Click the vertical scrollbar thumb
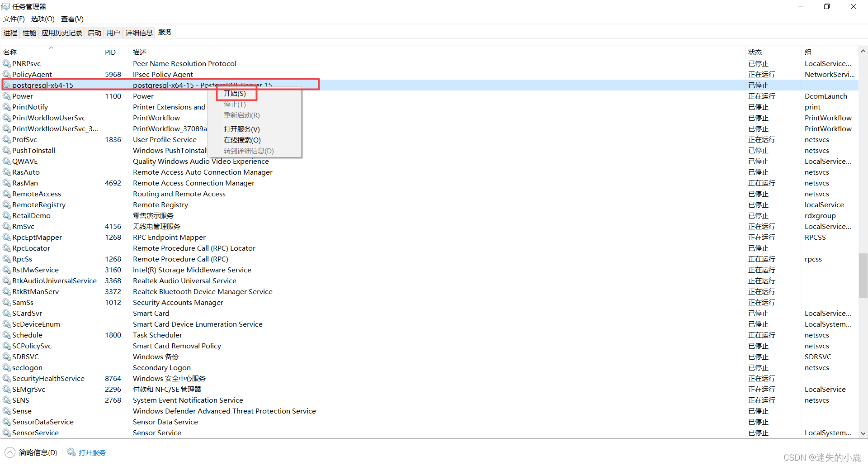 tap(863, 276)
